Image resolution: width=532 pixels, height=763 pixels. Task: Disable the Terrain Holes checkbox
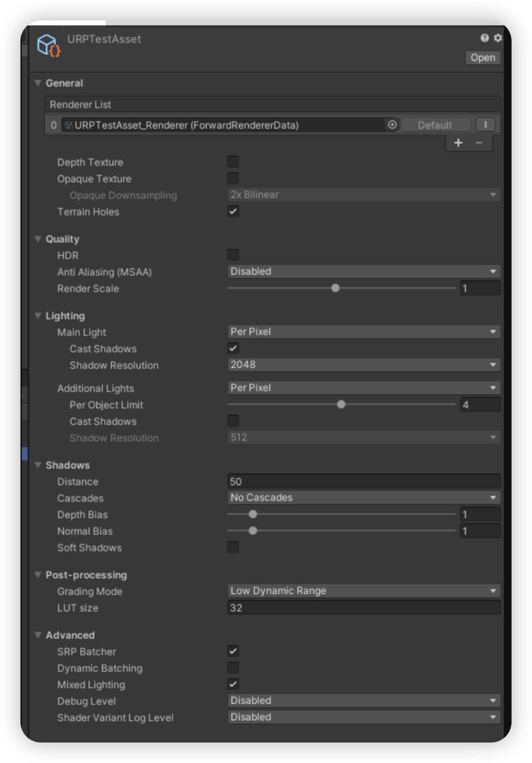(x=233, y=211)
